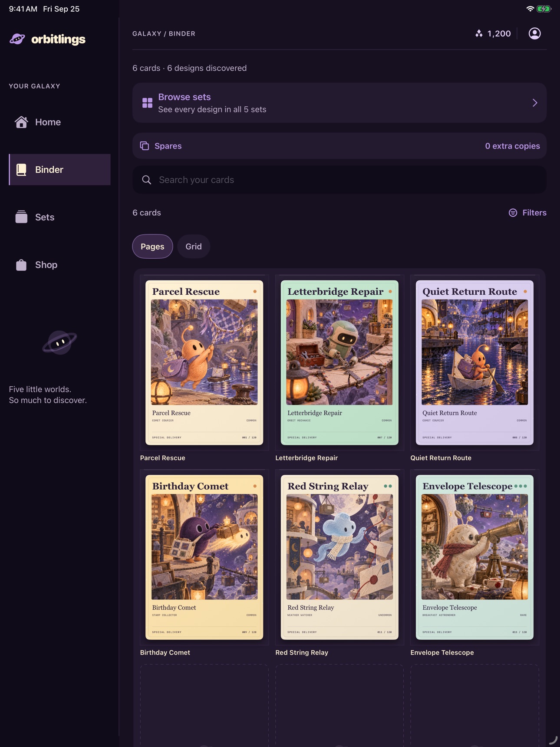Click the Quiet Return Route caption below card
560x747 pixels.
(441, 458)
